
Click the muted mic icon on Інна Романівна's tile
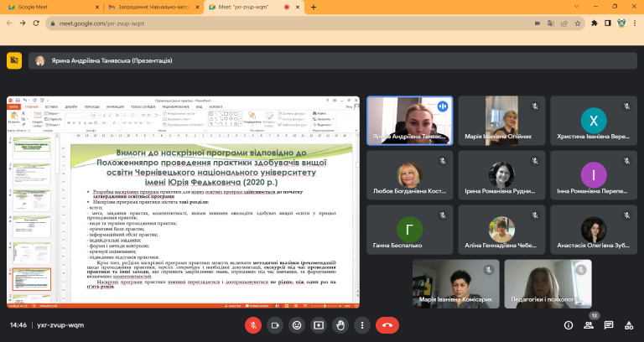pyautogui.click(x=626, y=161)
